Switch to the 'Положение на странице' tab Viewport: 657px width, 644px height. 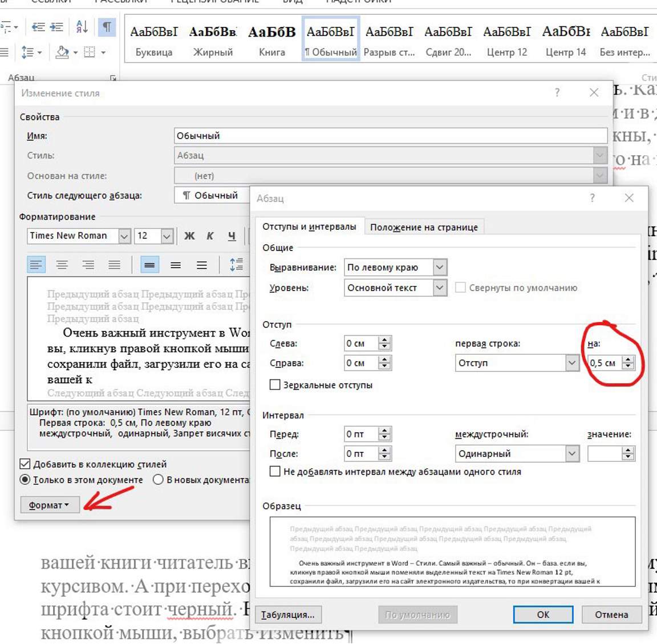click(x=424, y=227)
